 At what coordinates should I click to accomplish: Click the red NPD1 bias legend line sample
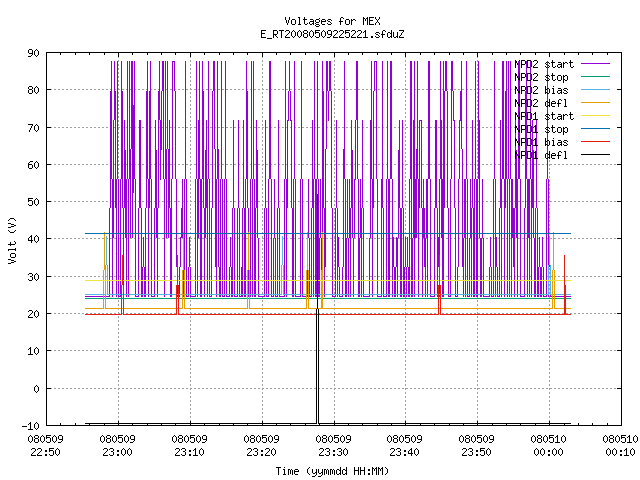(596, 142)
